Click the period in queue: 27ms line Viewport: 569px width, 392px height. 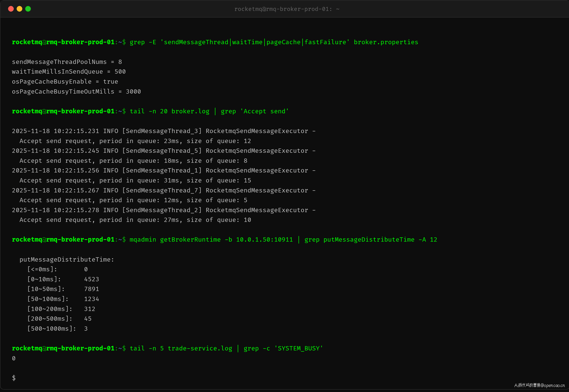click(x=135, y=220)
